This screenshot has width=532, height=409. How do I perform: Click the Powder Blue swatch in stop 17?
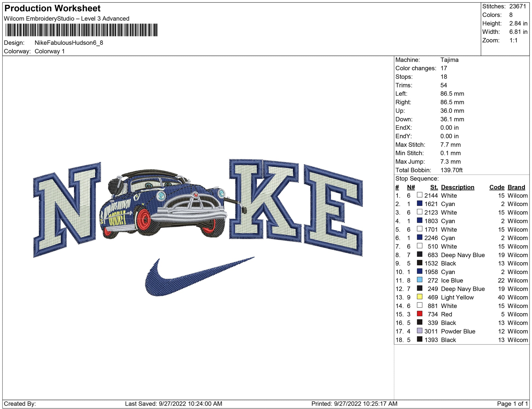[x=419, y=331]
